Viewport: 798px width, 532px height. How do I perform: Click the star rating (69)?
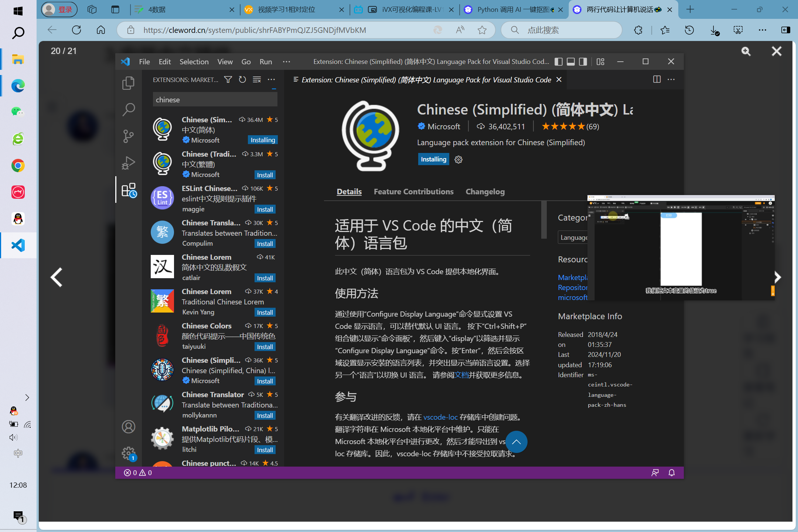pyautogui.click(x=570, y=126)
